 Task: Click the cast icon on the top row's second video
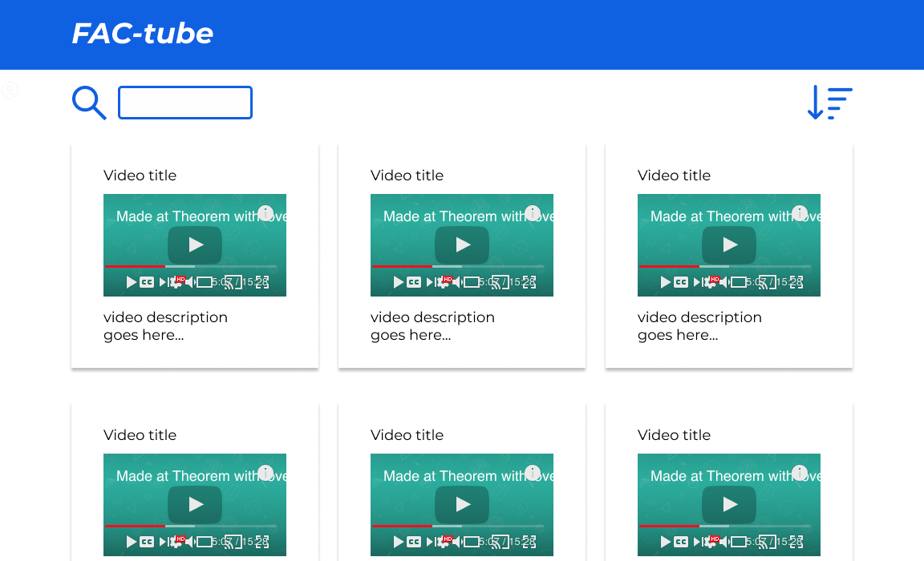tap(500, 283)
